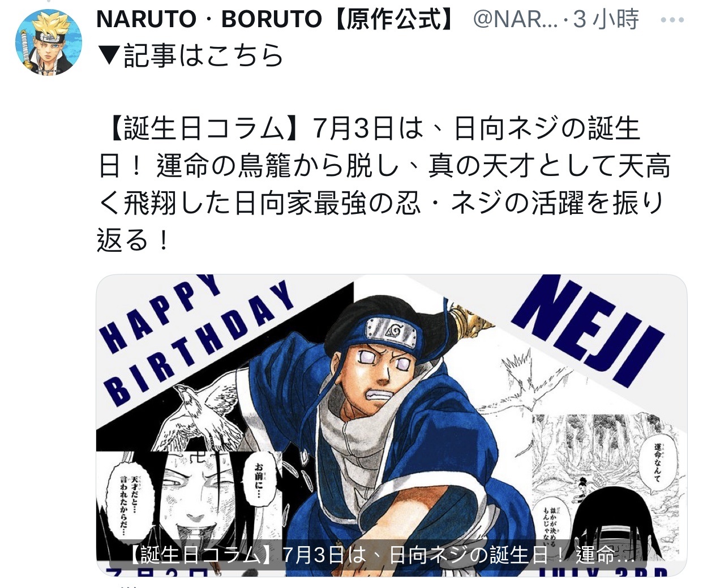
Task: Click the @NAR... account handle
Action: tap(515, 20)
